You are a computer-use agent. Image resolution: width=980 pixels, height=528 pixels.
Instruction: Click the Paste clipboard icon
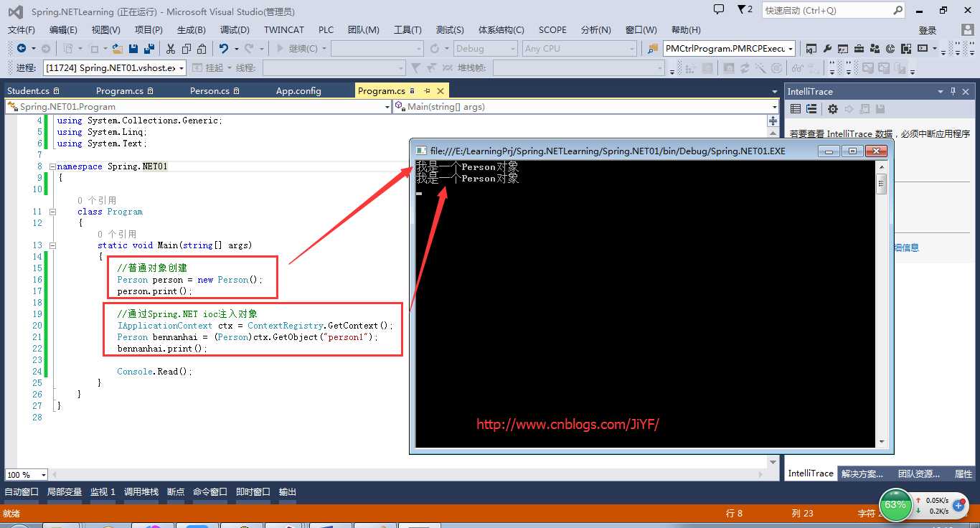pos(202,48)
